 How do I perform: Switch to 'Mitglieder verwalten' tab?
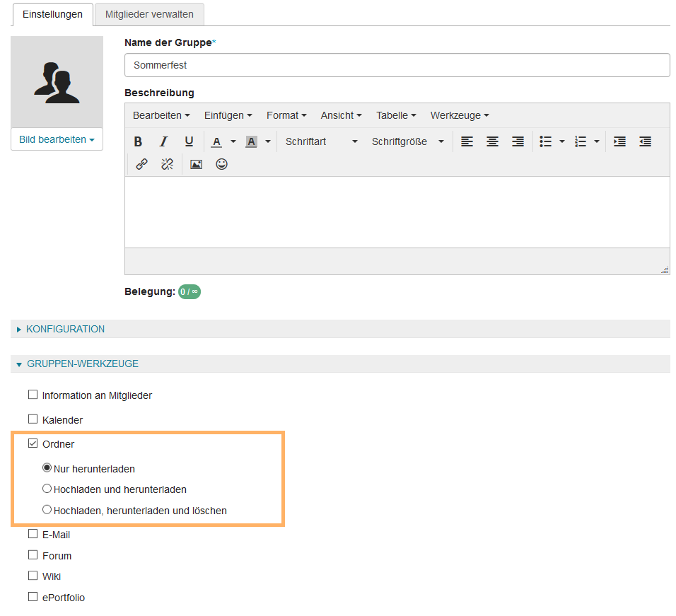pos(149,14)
